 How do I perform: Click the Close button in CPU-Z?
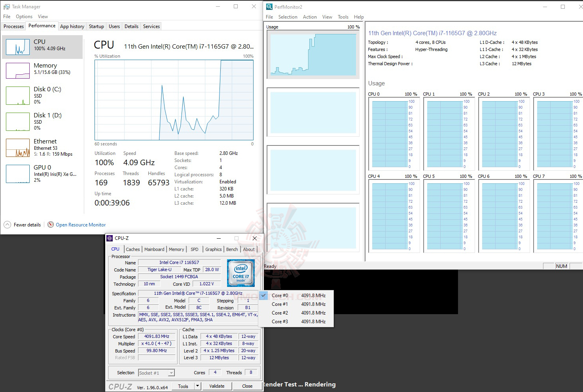(x=247, y=386)
